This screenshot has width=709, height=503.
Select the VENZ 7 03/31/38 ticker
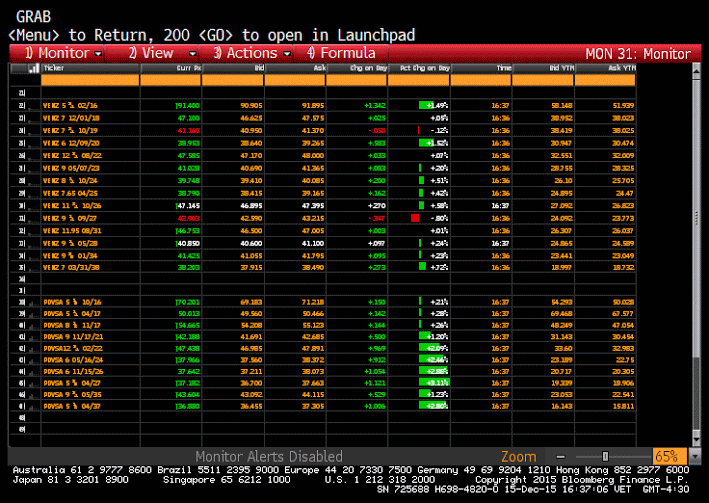71,268
